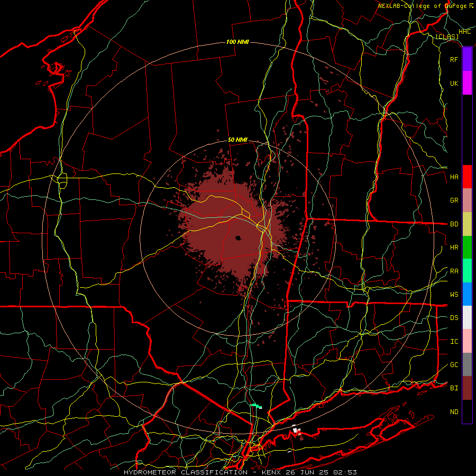This screenshot has width=476, height=476.
Task: Click the BI legend label
Action: [x=454, y=388]
